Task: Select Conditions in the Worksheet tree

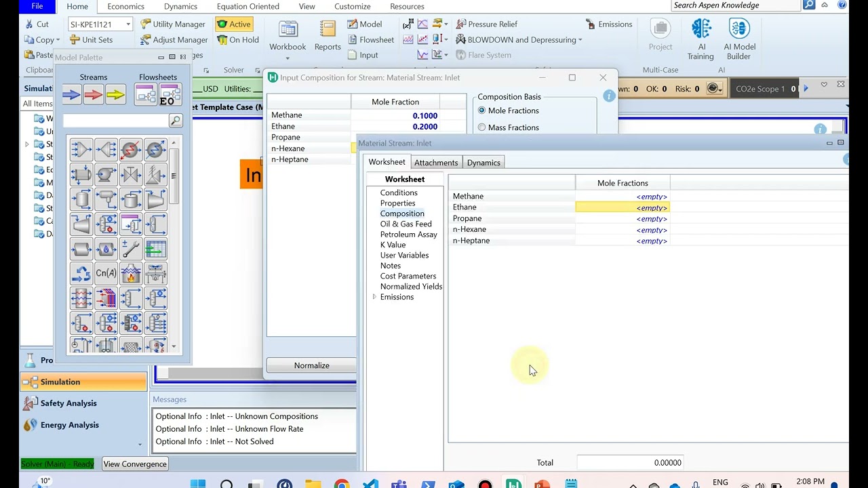Action: (399, 192)
